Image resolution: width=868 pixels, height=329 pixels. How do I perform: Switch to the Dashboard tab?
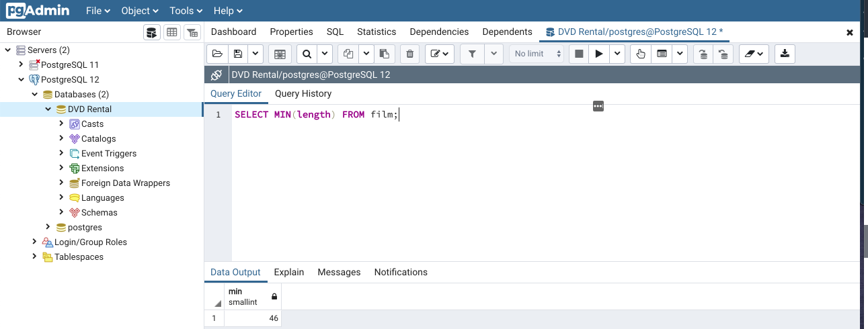point(233,32)
